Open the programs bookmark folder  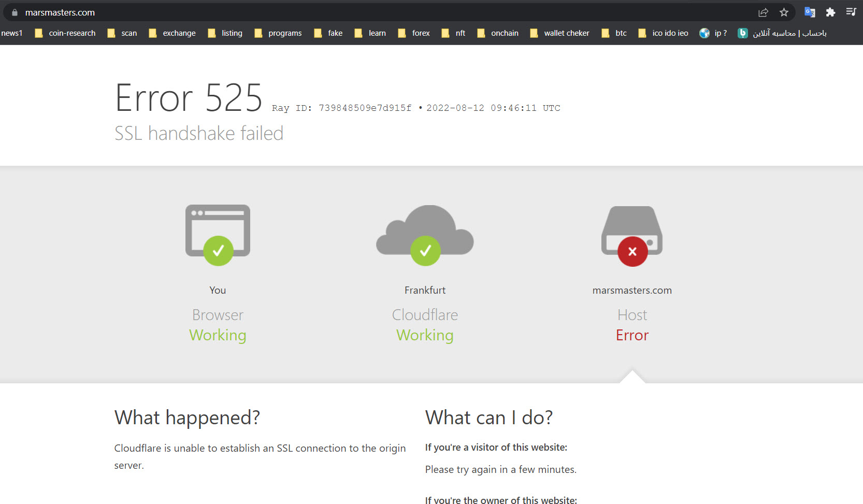278,33
